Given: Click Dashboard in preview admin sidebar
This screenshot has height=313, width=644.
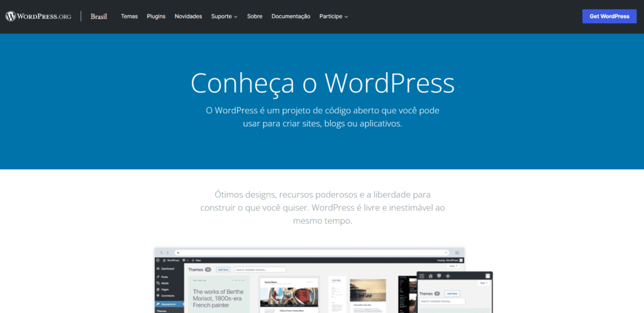Looking at the screenshot, I should pyautogui.click(x=165, y=269).
